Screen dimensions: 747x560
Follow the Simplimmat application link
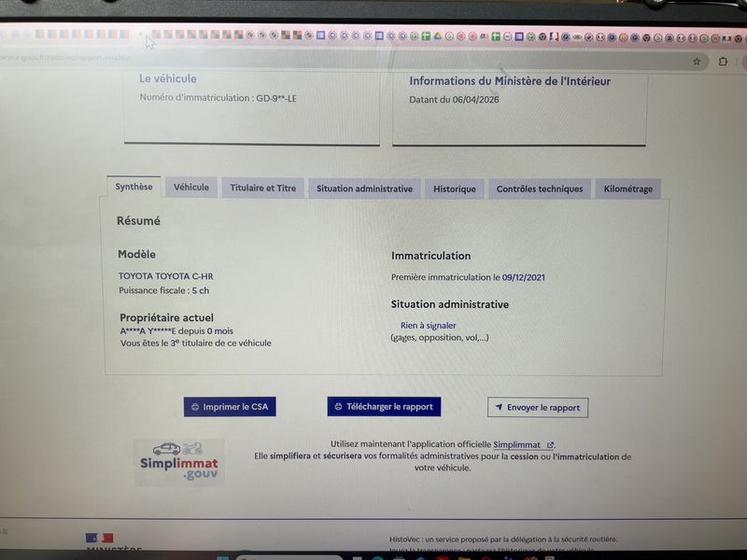pyautogui.click(x=523, y=444)
